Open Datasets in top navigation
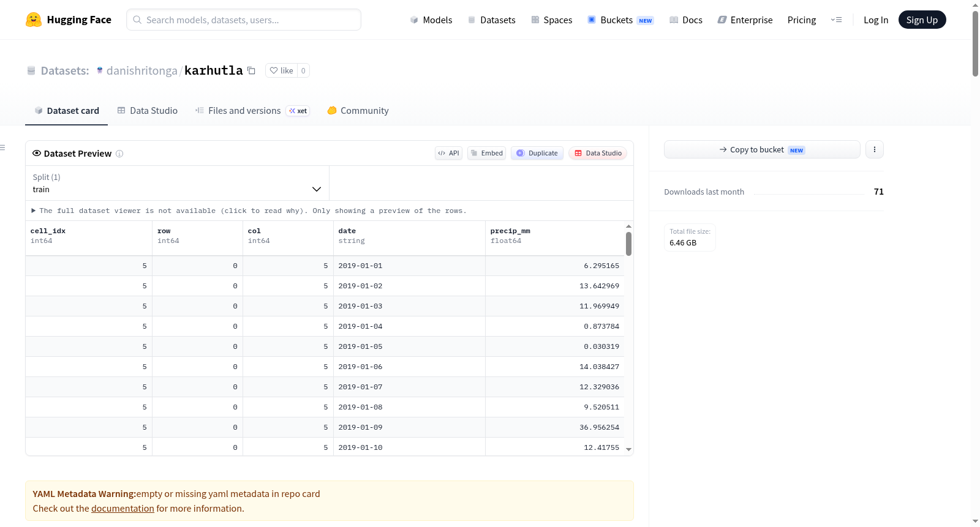980x527 pixels. tap(491, 20)
